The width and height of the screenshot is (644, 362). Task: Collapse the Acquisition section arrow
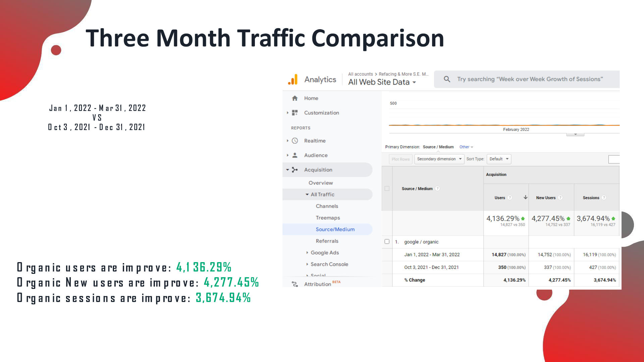click(x=287, y=170)
